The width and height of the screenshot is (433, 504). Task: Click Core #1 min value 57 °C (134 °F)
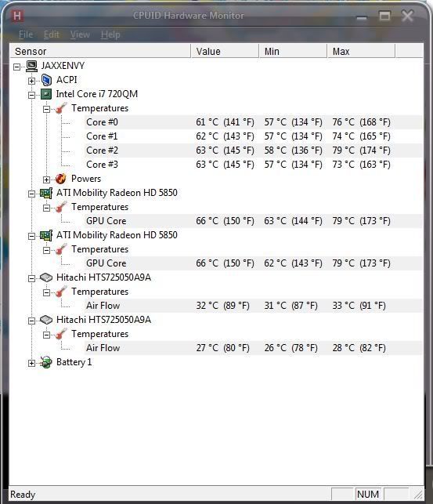[294, 136]
